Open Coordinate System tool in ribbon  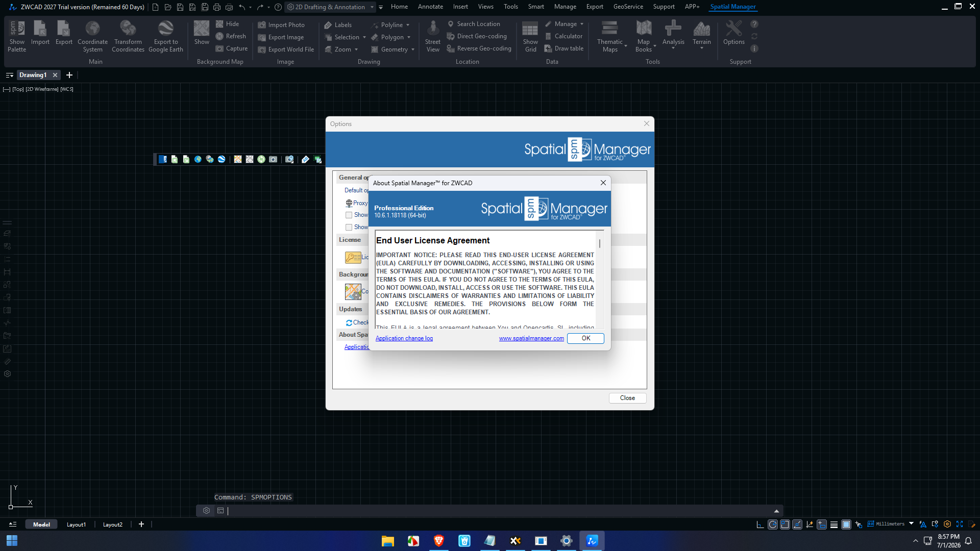(x=92, y=36)
